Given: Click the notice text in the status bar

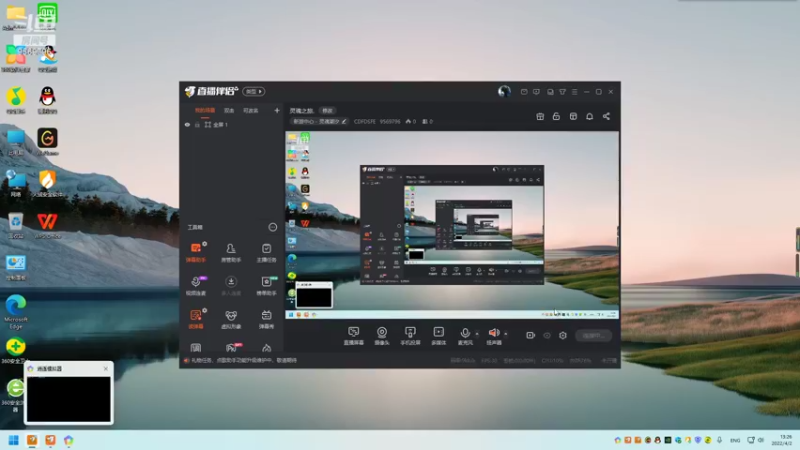Looking at the screenshot, I should [x=244, y=360].
